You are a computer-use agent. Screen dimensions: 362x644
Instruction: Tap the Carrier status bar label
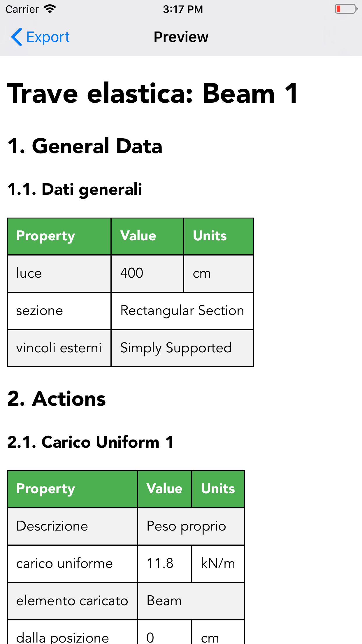(22, 9)
